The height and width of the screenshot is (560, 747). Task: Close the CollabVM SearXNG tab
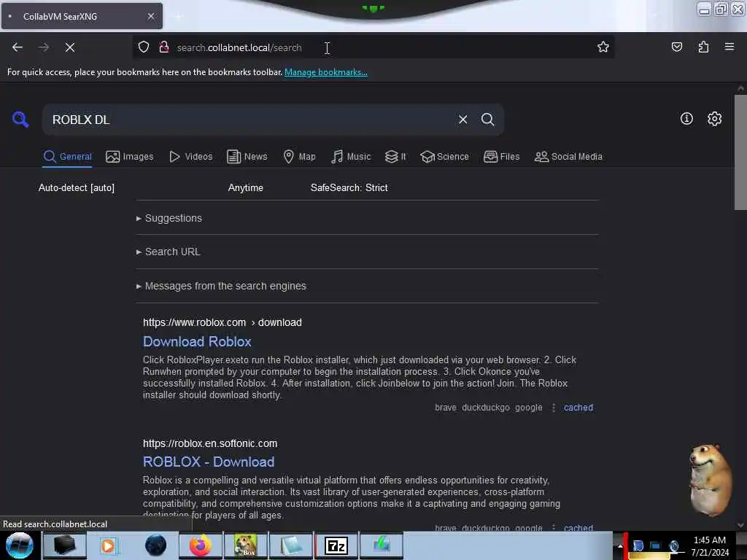click(x=151, y=16)
